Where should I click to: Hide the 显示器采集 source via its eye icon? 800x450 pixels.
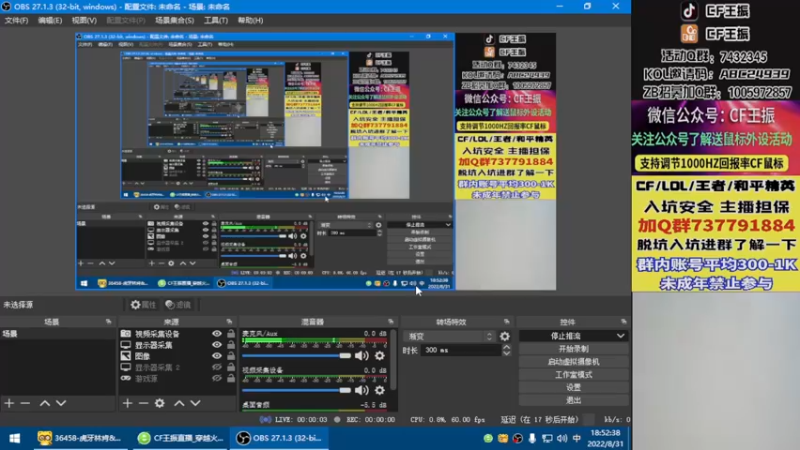coord(217,345)
